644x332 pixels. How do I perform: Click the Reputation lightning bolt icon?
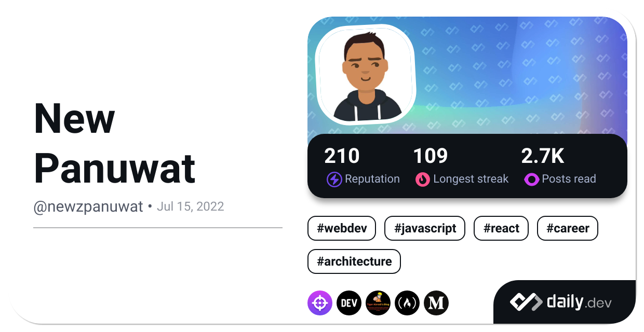[x=334, y=179]
